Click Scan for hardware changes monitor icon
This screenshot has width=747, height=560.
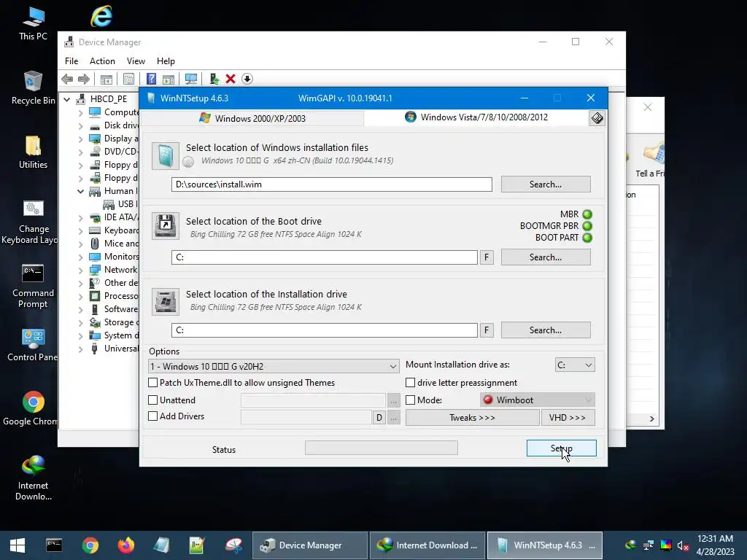pos(191,79)
